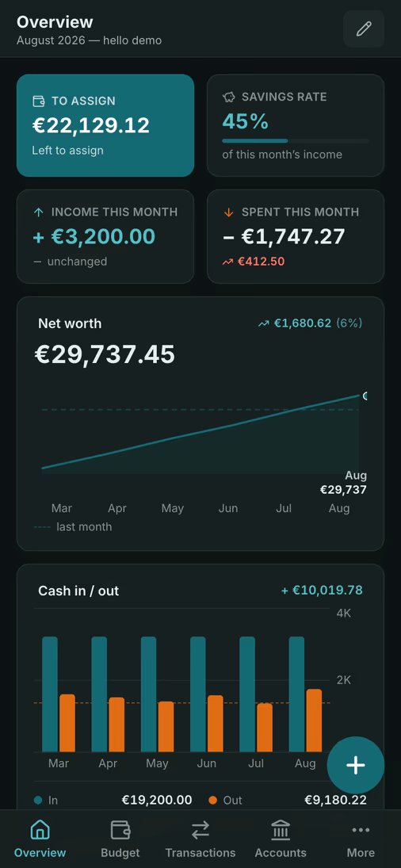
Task: Switch to the Budget tab
Action: pyautogui.click(x=120, y=839)
